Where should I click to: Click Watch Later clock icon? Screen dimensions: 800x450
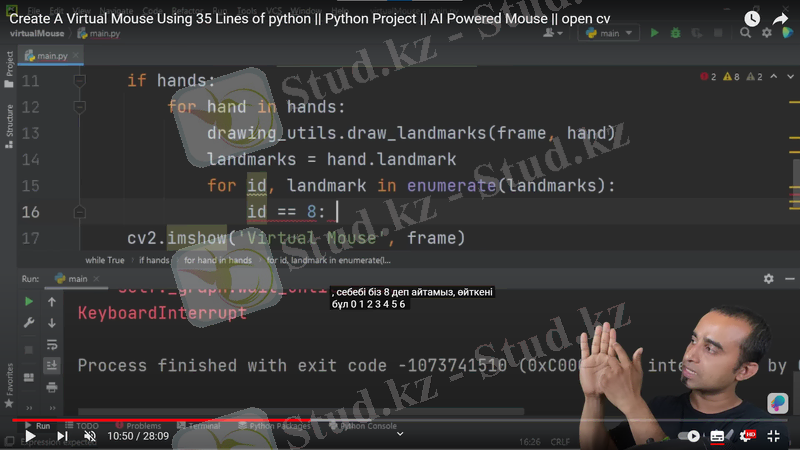[x=752, y=19]
